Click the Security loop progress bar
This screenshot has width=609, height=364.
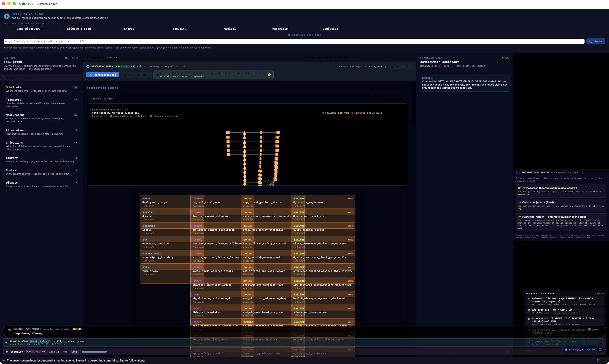click(x=94, y=352)
